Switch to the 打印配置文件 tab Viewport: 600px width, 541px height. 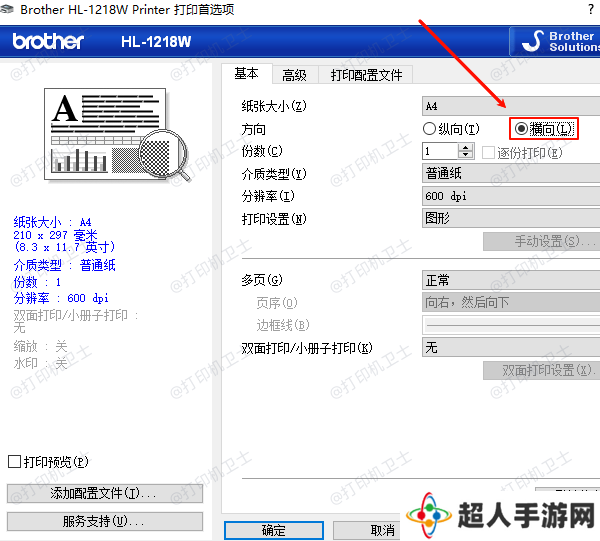click(x=366, y=75)
